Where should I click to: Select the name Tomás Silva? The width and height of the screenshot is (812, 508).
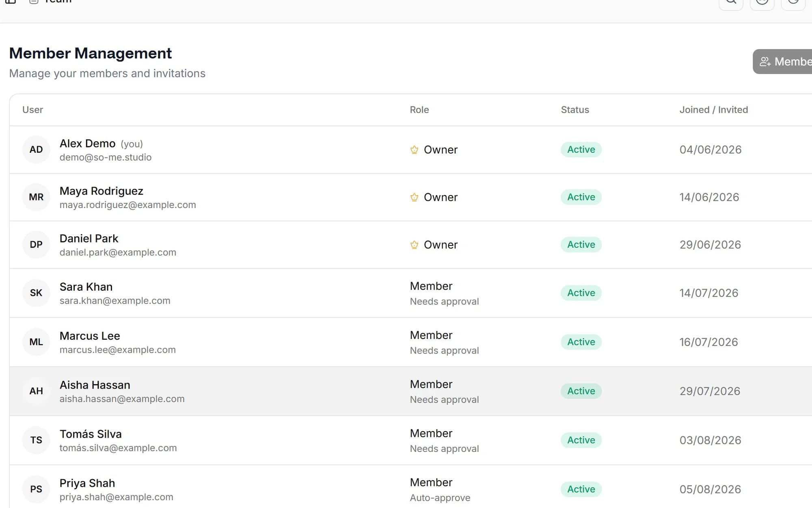tap(91, 434)
